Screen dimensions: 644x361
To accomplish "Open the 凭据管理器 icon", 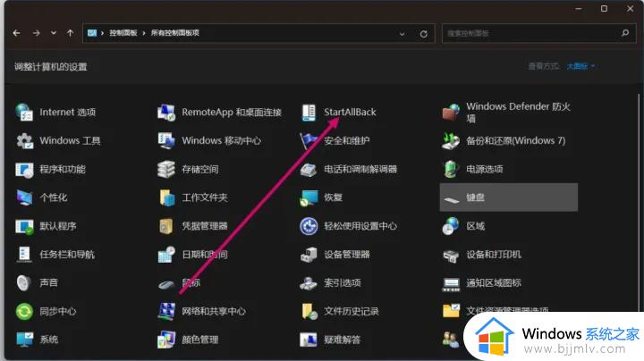I will (x=166, y=226).
